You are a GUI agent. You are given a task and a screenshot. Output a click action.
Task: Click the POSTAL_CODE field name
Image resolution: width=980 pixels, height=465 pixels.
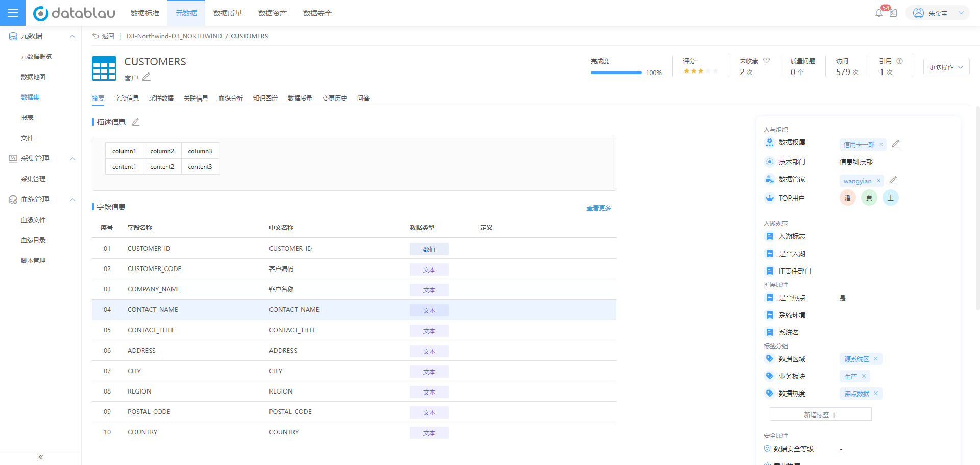click(149, 411)
